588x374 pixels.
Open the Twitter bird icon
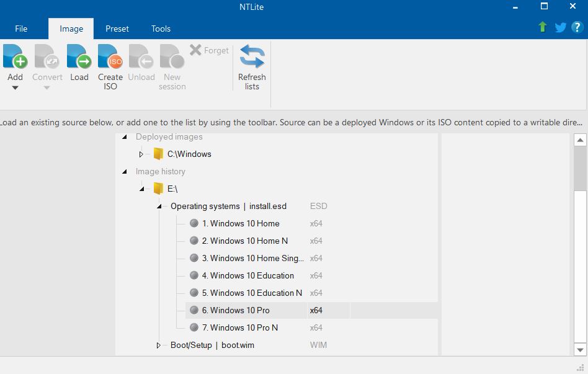[x=560, y=27]
